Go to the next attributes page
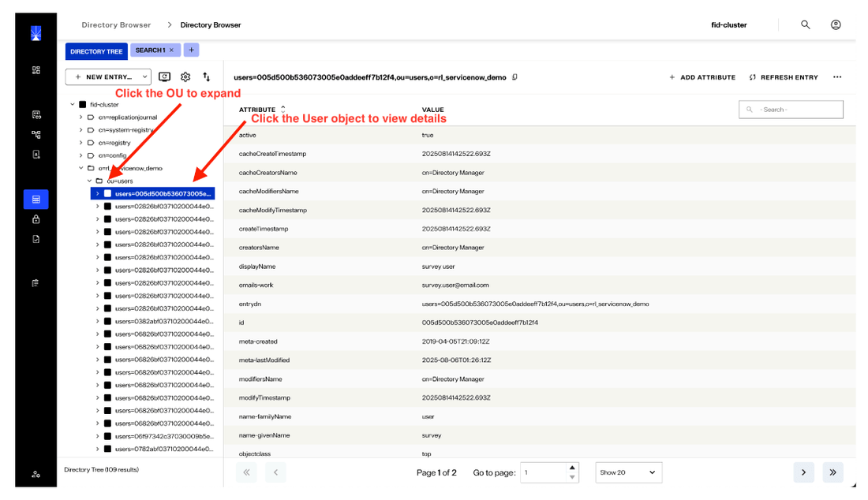Viewport: 868px width, 500px height. click(803, 472)
